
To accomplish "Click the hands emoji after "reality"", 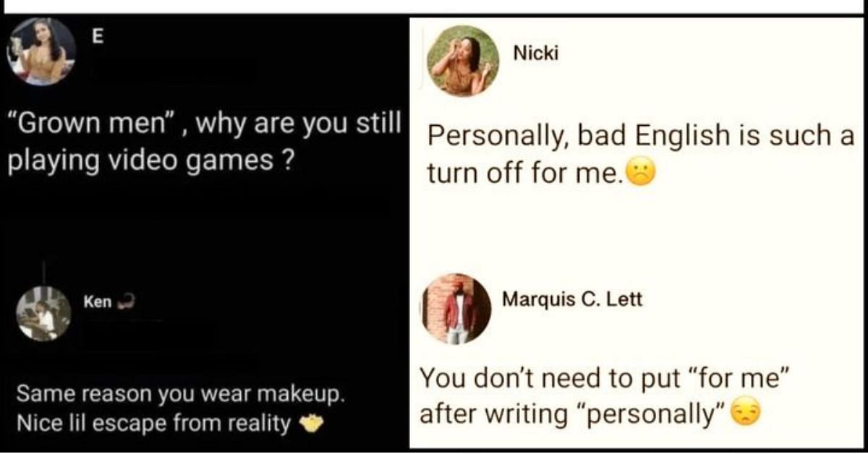I will (311, 422).
